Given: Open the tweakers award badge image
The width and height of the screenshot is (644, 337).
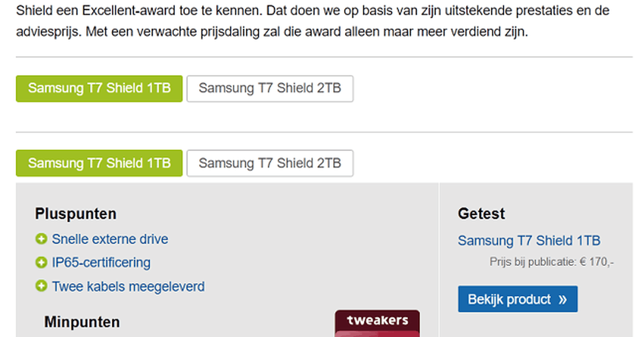Looking at the screenshot, I should coord(377,323).
